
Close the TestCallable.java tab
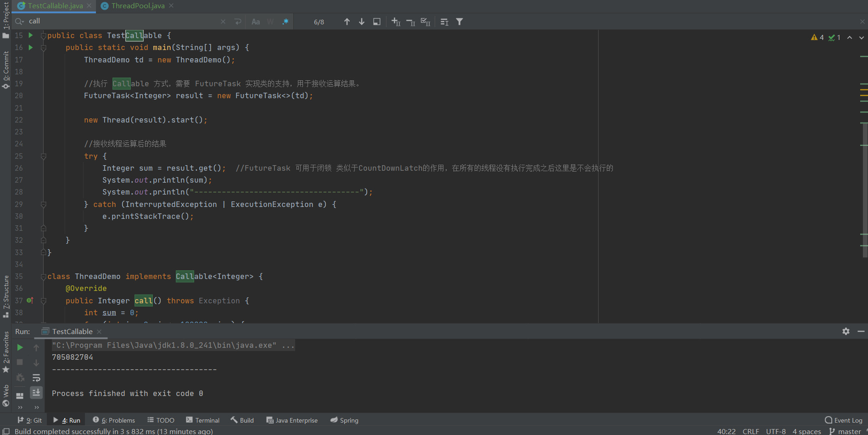tap(89, 6)
